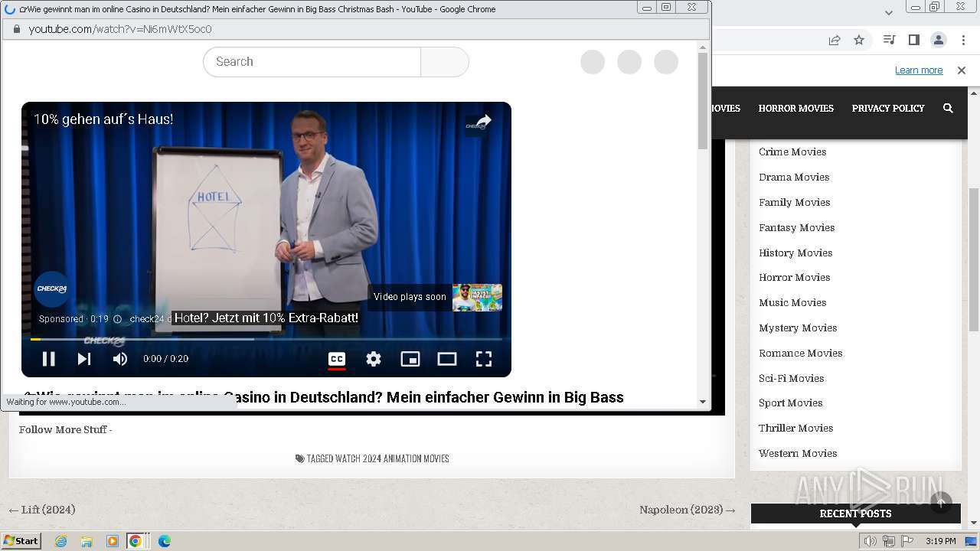Click the Check24 advertiser logo
The height and width of the screenshot is (551, 980).
tap(52, 289)
